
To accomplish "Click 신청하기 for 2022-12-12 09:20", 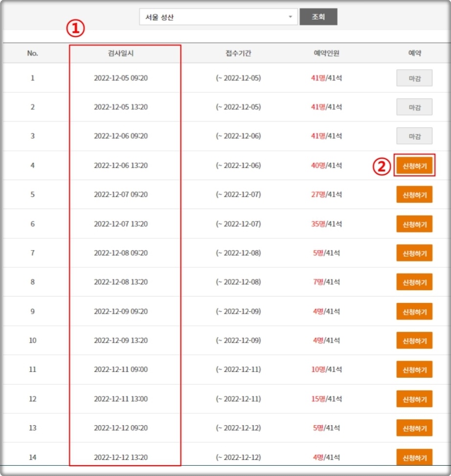I will 414,428.
